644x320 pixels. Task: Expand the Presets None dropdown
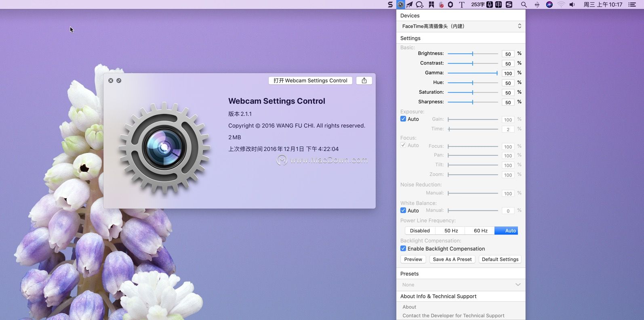pos(461,285)
